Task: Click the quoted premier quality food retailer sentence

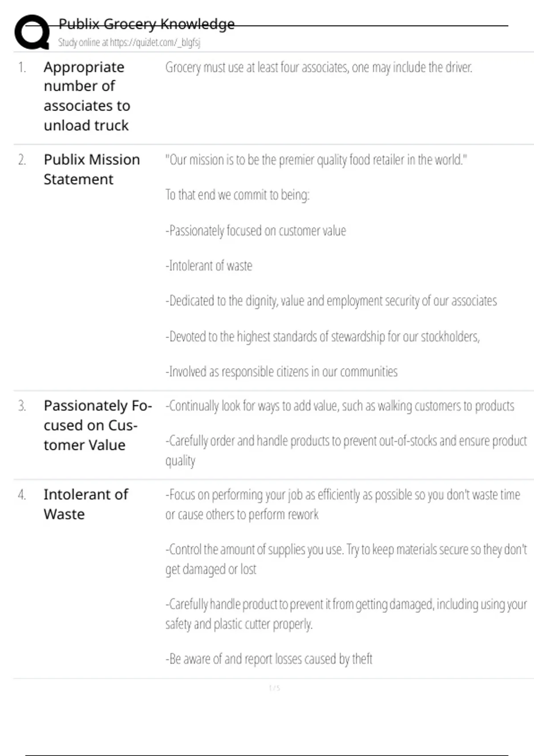Action: coord(316,160)
